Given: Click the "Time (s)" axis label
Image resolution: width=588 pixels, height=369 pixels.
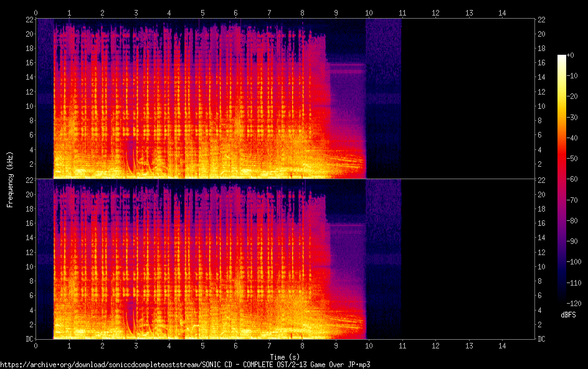Looking at the screenshot, I should point(285,357).
